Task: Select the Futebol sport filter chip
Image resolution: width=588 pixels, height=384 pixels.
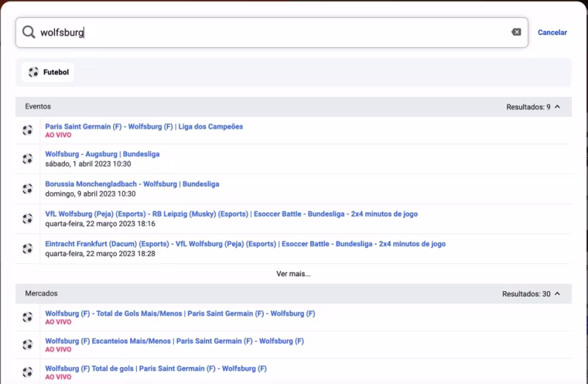Action: click(49, 72)
